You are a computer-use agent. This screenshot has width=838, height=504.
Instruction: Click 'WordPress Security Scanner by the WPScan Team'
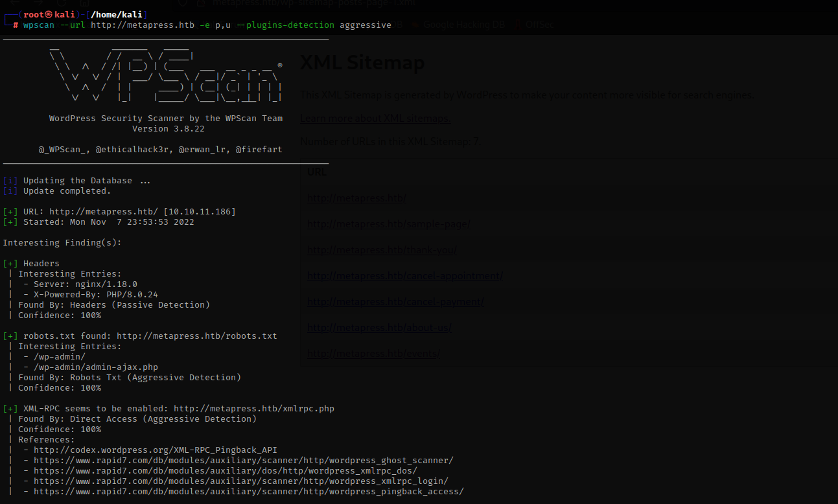tap(166, 119)
